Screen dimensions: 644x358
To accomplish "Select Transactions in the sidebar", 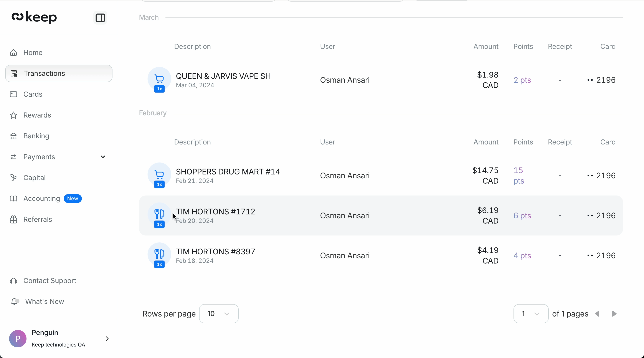I will (x=59, y=73).
